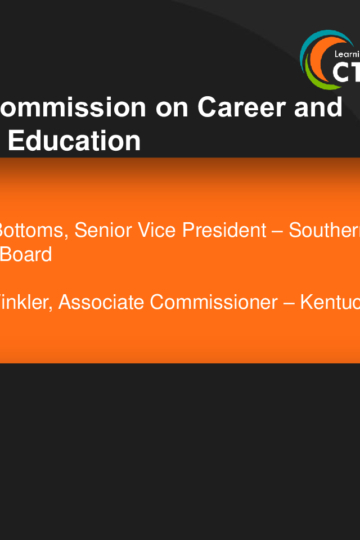The height and width of the screenshot is (540, 360).
Task: Click the partial word Souther
Action: 324,230
